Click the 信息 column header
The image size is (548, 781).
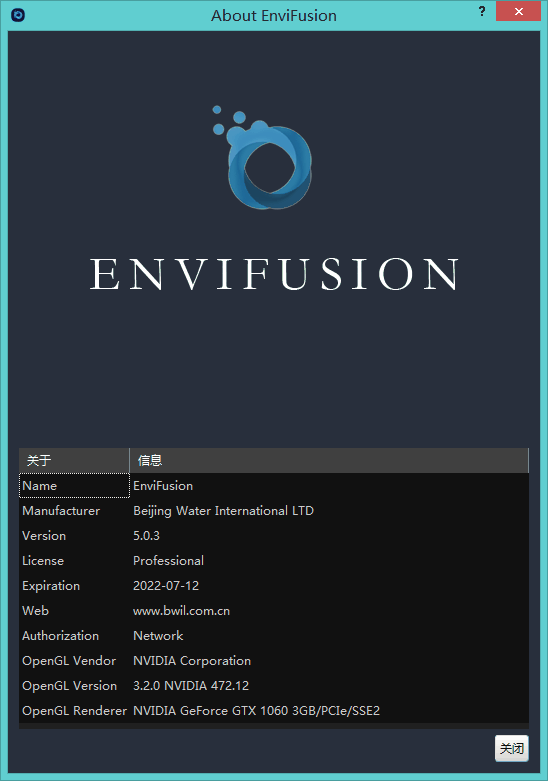point(329,460)
